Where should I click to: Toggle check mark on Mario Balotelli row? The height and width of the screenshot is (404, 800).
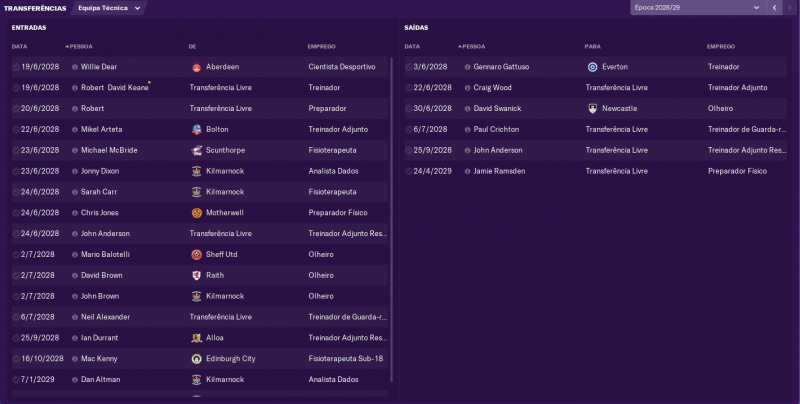click(x=16, y=254)
